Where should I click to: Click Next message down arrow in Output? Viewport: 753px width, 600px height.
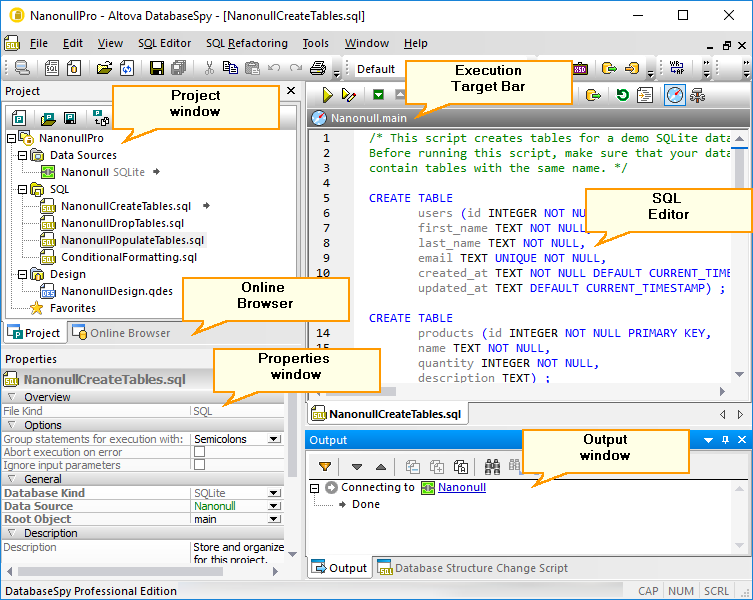coord(356,466)
